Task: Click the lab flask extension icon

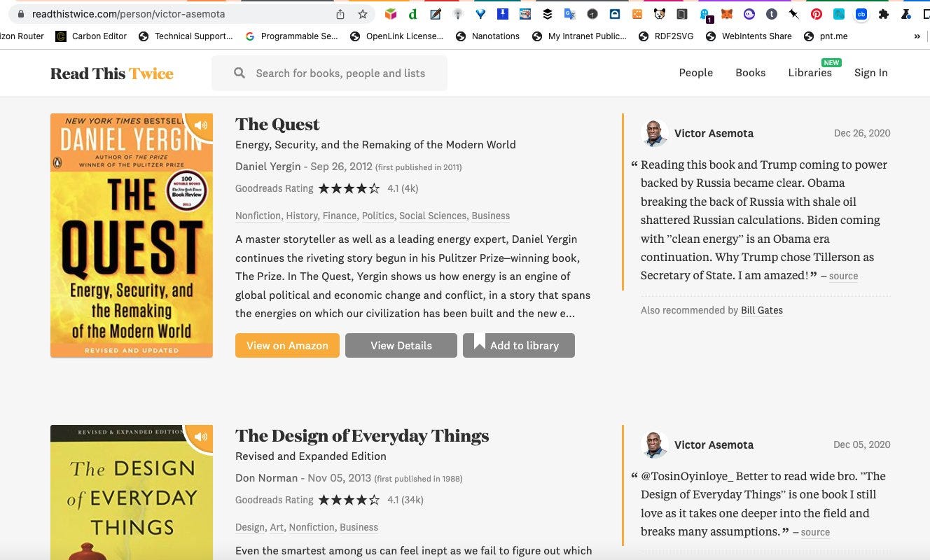Action: 906,14
